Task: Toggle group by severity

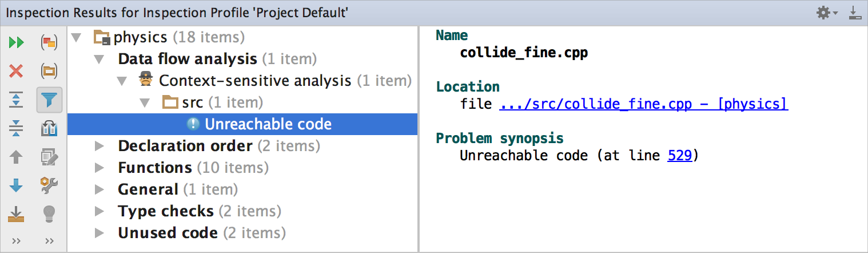Action: tap(49, 42)
